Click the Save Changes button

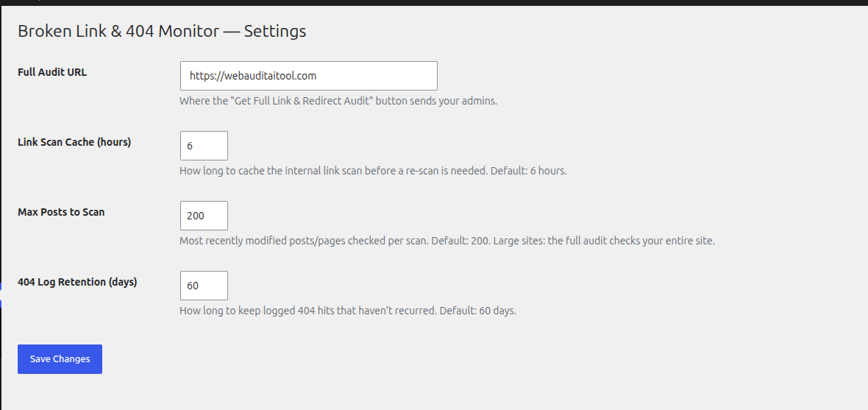point(60,359)
